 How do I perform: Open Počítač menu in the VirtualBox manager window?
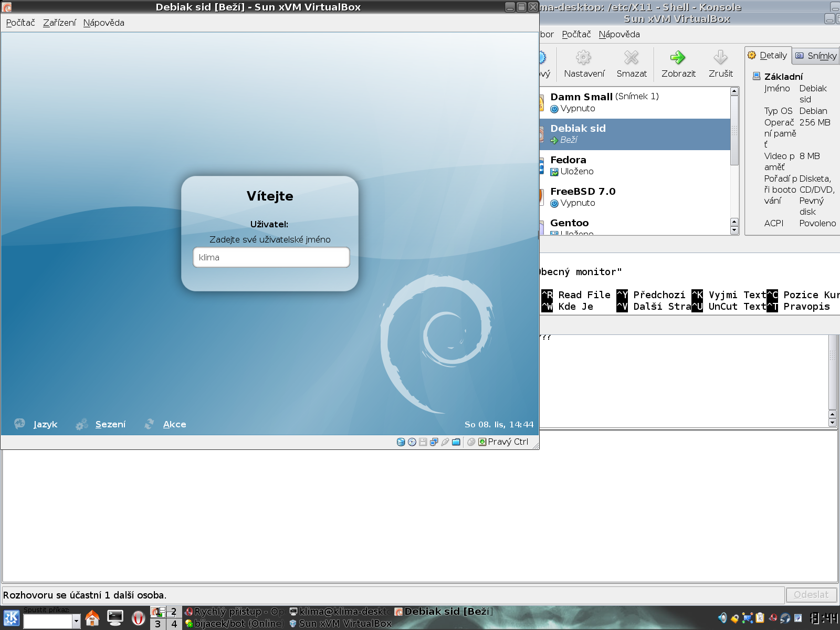tap(576, 34)
